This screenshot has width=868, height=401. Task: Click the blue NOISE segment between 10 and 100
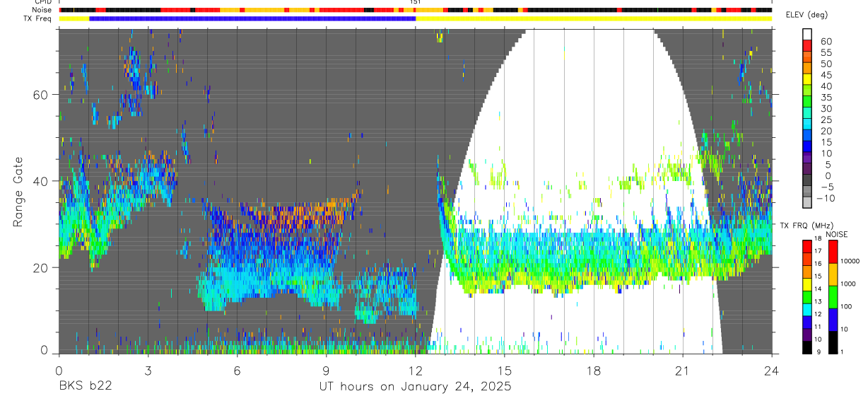click(x=833, y=319)
